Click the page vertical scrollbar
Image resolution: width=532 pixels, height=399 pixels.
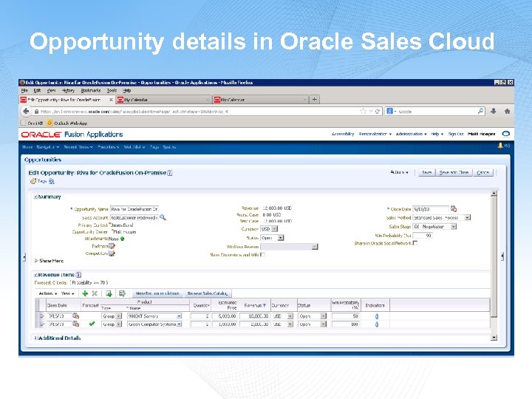494,256
